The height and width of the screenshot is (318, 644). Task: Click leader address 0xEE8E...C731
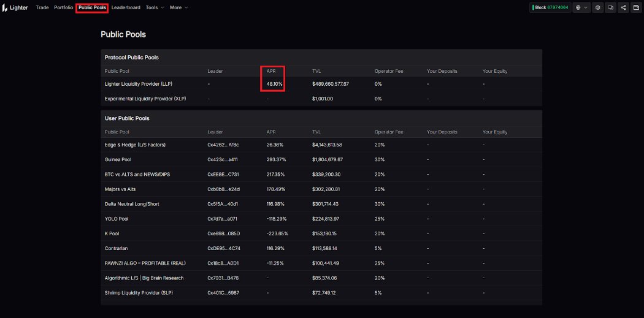[x=223, y=175]
